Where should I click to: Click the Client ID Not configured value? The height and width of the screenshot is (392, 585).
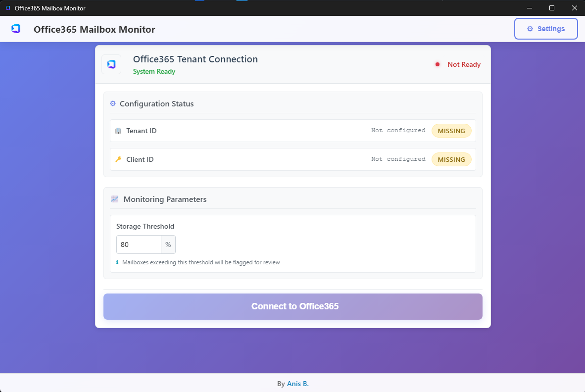click(398, 159)
